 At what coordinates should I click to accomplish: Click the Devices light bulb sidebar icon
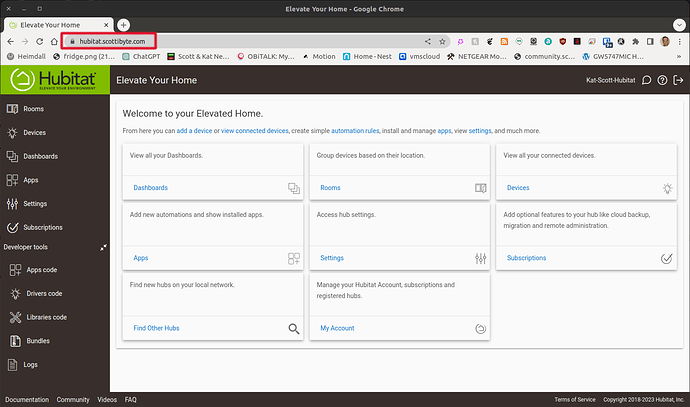(12, 132)
